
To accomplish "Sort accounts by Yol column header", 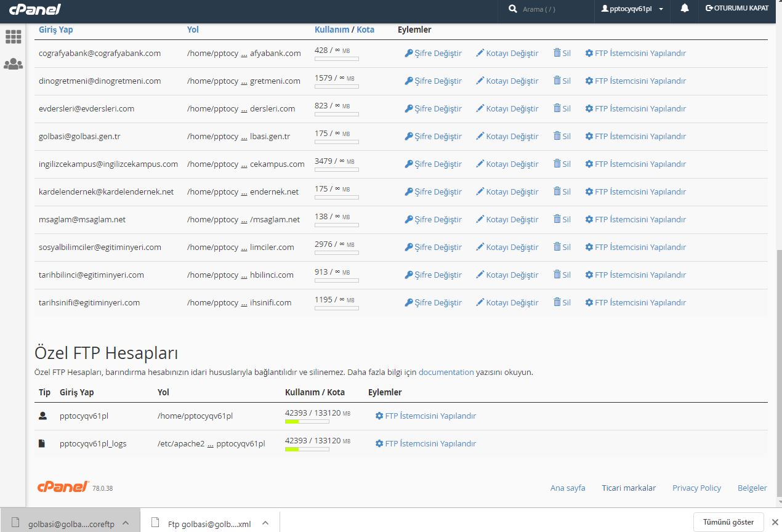I will pos(193,30).
